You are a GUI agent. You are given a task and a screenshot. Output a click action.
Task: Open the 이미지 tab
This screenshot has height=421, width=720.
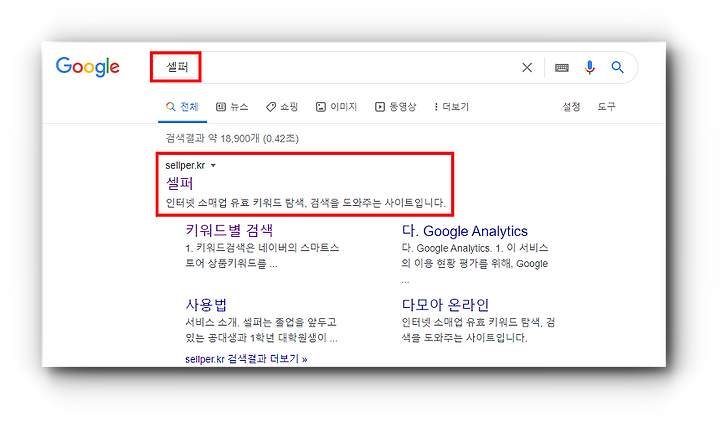336,107
